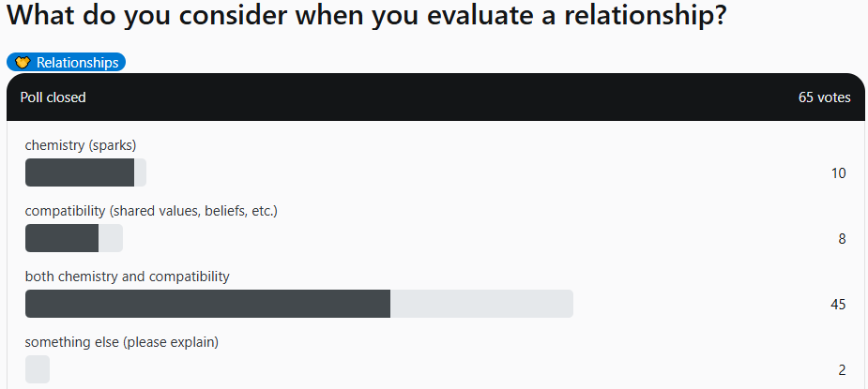Open the Relationships category tag
868x389 pixels.
(66, 63)
